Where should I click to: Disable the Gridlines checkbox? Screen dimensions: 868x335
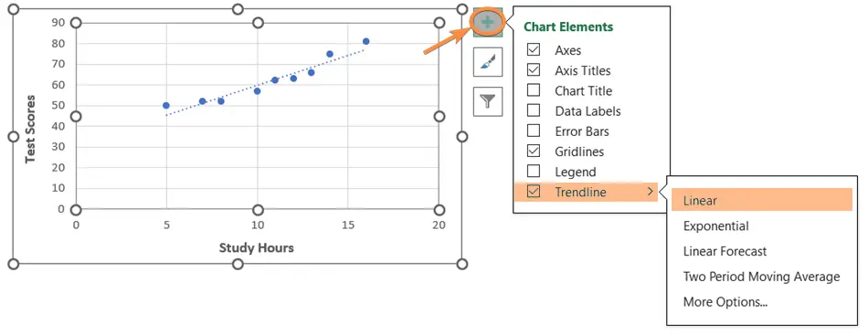[x=534, y=152]
